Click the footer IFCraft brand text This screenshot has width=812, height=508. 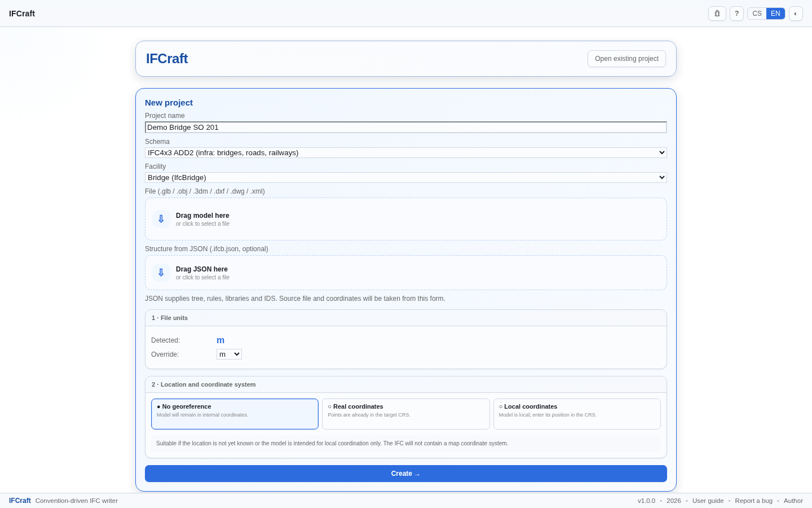point(20,501)
